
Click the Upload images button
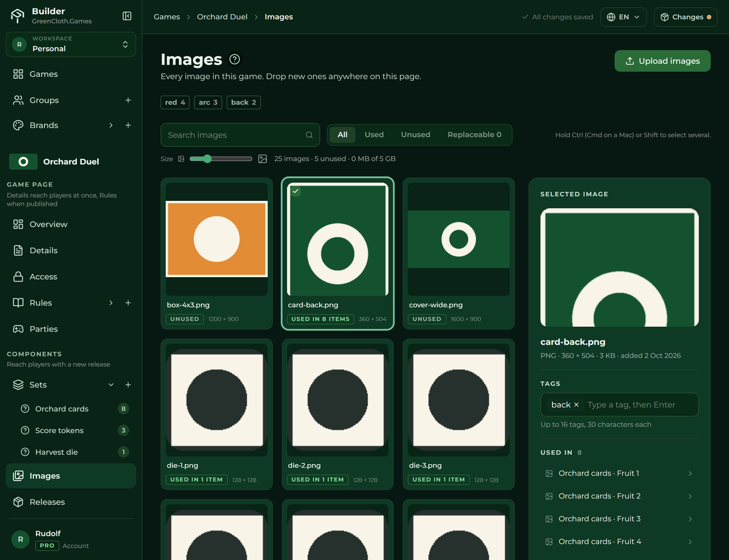click(x=662, y=61)
